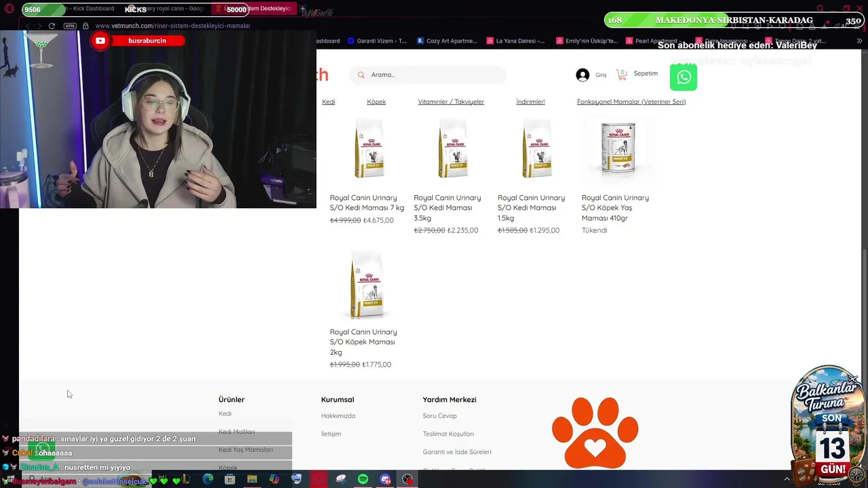Open the Soru Cevap footer link
This screenshot has height=488, width=868.
pos(439,416)
